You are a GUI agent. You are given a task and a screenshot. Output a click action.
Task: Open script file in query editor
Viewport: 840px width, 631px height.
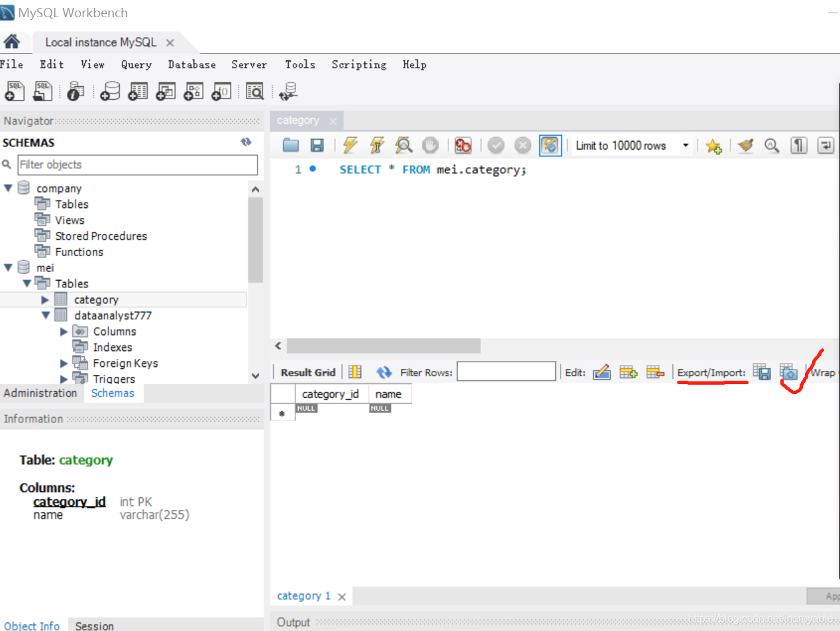coord(291,145)
